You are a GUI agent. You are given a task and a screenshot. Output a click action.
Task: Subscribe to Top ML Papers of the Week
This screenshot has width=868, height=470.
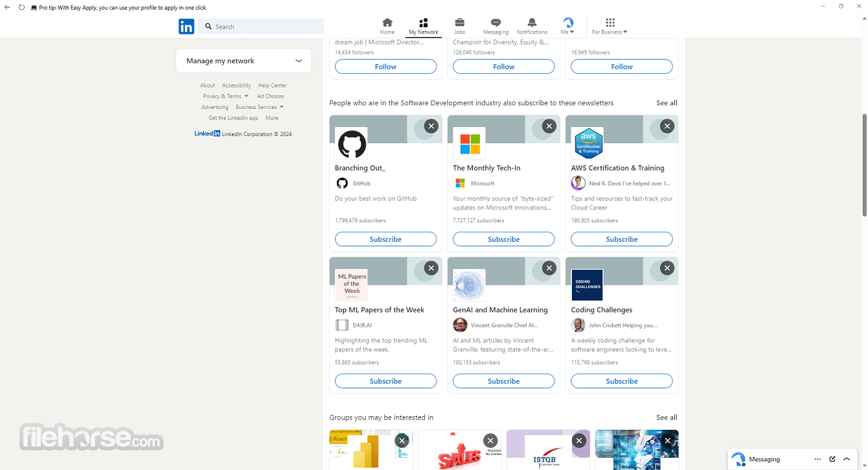[x=385, y=381]
